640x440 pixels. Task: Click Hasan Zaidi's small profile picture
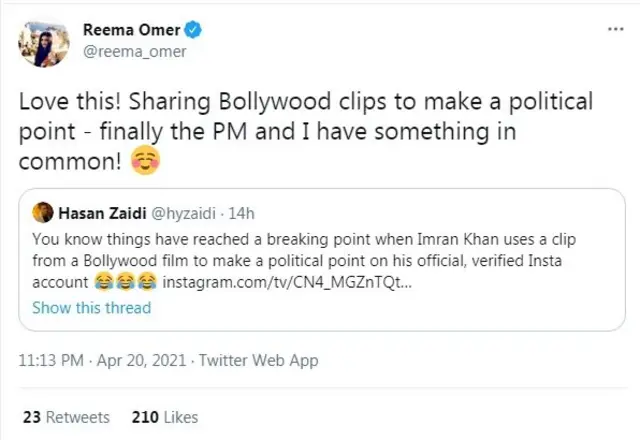point(43,212)
